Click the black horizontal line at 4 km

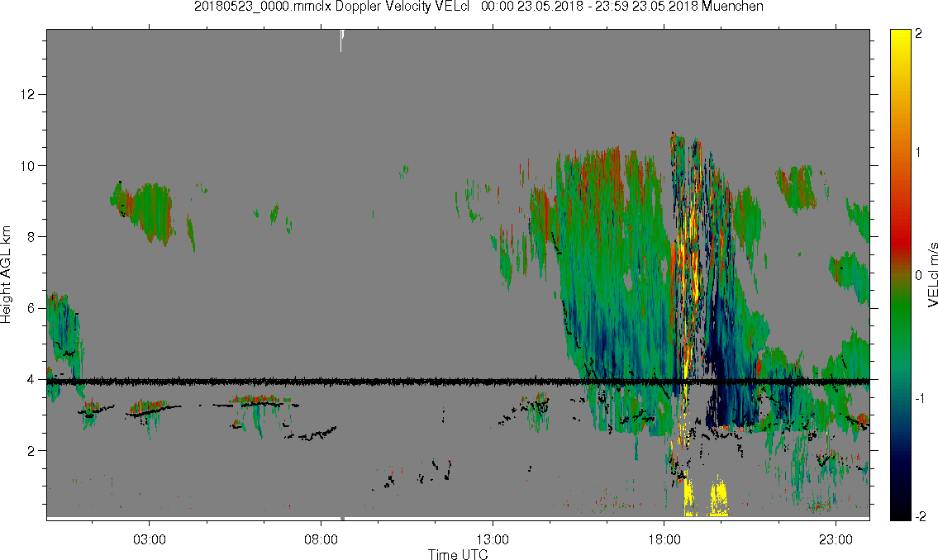pos(458,381)
